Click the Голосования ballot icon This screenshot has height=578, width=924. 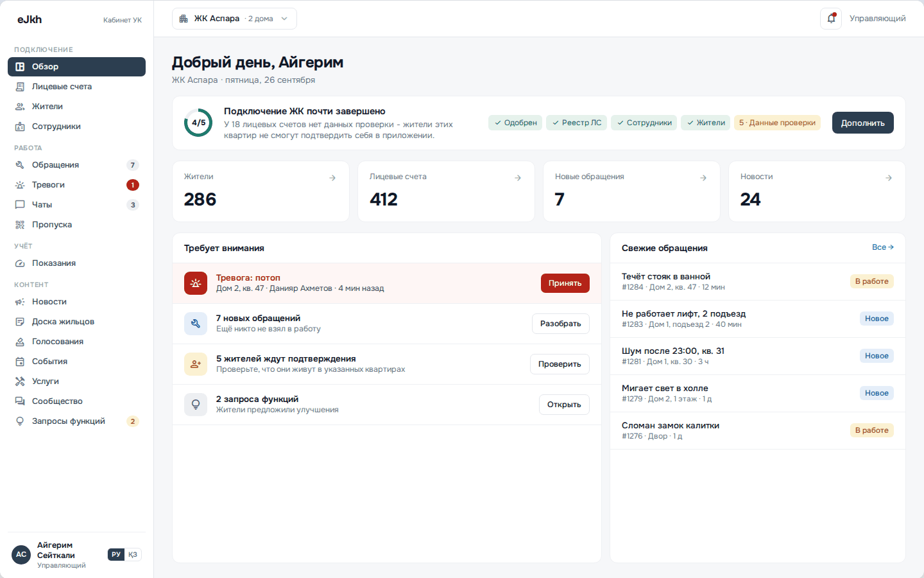tap(20, 342)
